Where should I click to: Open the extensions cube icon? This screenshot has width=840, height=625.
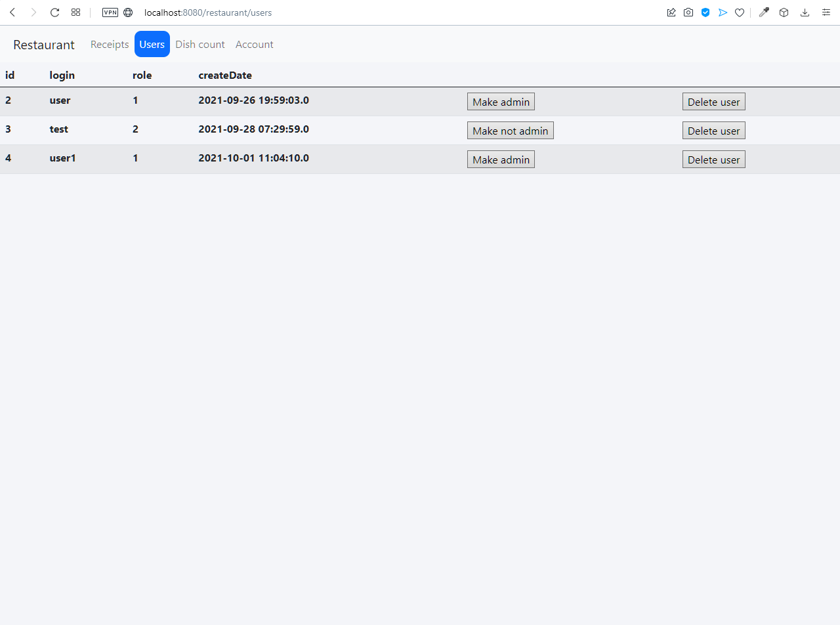point(784,12)
